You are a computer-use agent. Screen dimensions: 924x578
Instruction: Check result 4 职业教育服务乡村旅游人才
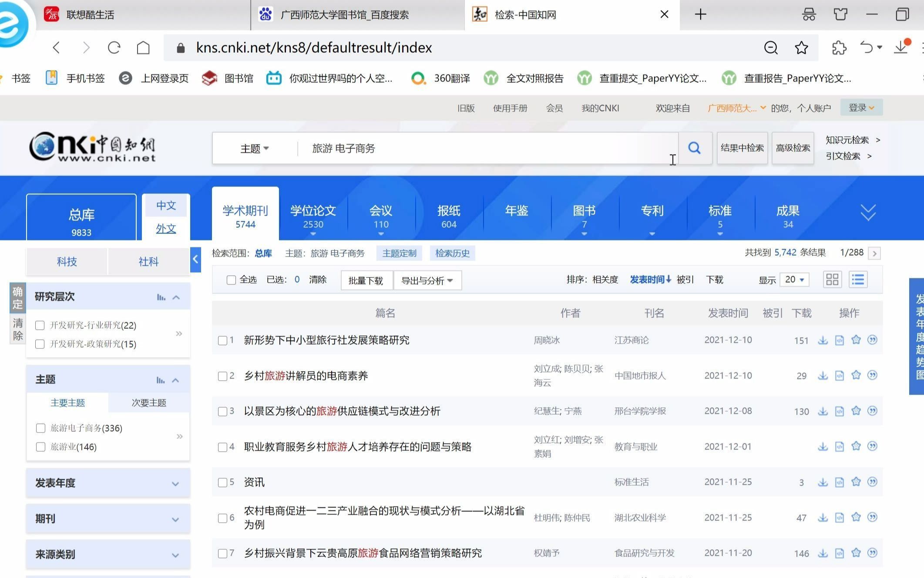click(x=222, y=447)
